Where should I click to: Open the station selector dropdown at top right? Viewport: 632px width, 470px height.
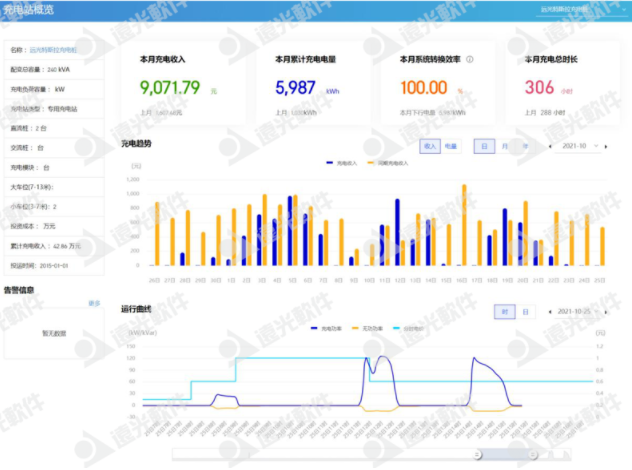pos(592,9)
